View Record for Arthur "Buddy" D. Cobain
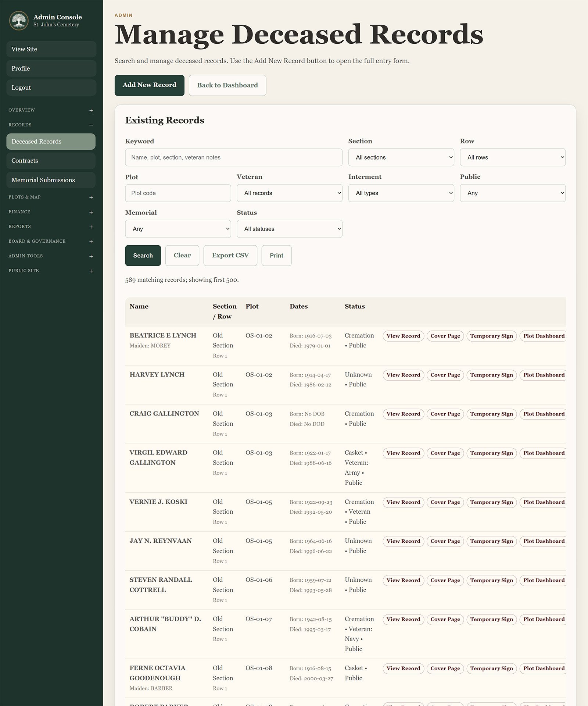 pos(403,620)
